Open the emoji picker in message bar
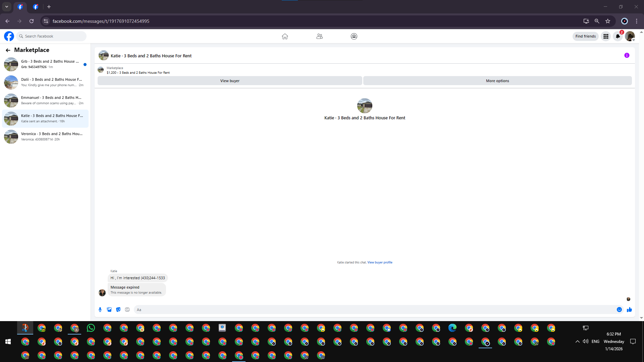Viewport: 644px width, 362px height. [x=619, y=310]
